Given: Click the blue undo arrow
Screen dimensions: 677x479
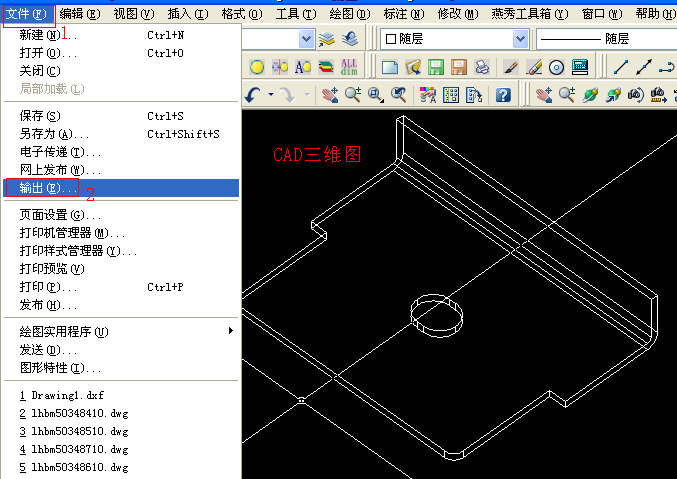Looking at the screenshot, I should click(x=253, y=95).
